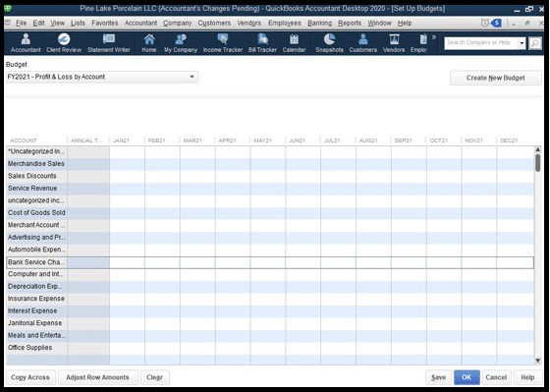Select the Automobile Expen... account row
The width and height of the screenshot is (550, 392).
pyautogui.click(x=270, y=251)
